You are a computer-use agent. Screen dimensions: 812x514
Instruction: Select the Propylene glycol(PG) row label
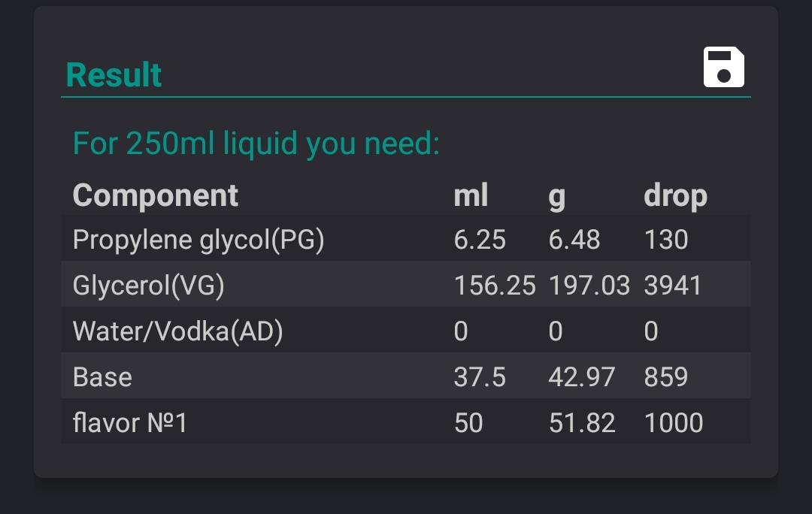[198, 240]
